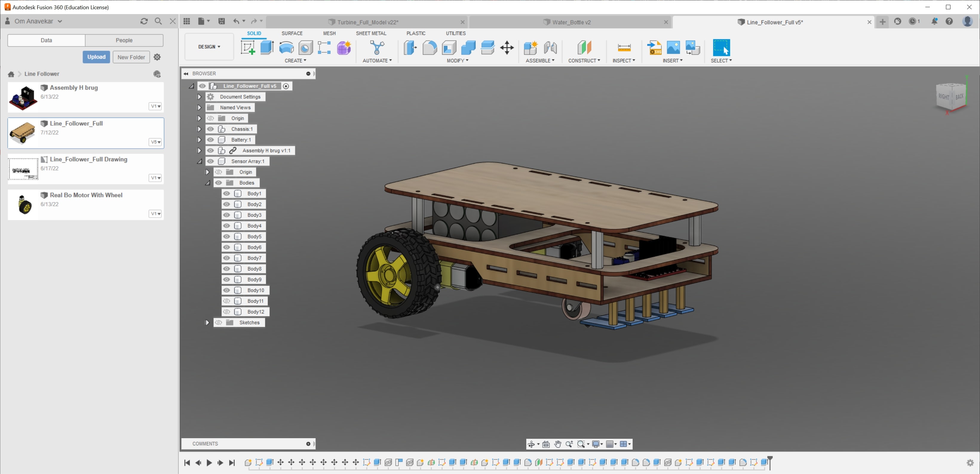
Task: Open the Measure tool under Inspect
Action: (x=624, y=48)
